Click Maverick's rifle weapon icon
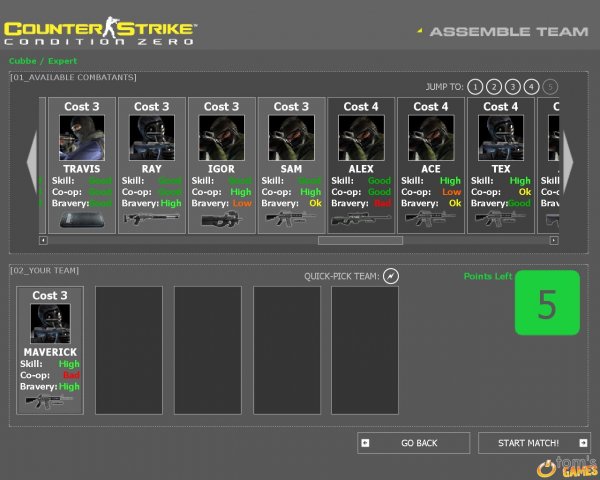The width and height of the screenshot is (600, 480). [49, 401]
